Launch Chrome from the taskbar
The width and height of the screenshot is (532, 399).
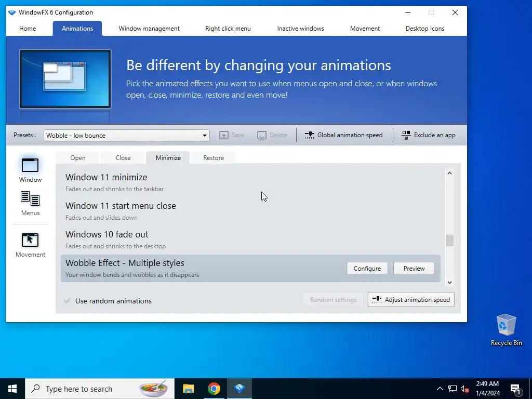pyautogui.click(x=214, y=389)
